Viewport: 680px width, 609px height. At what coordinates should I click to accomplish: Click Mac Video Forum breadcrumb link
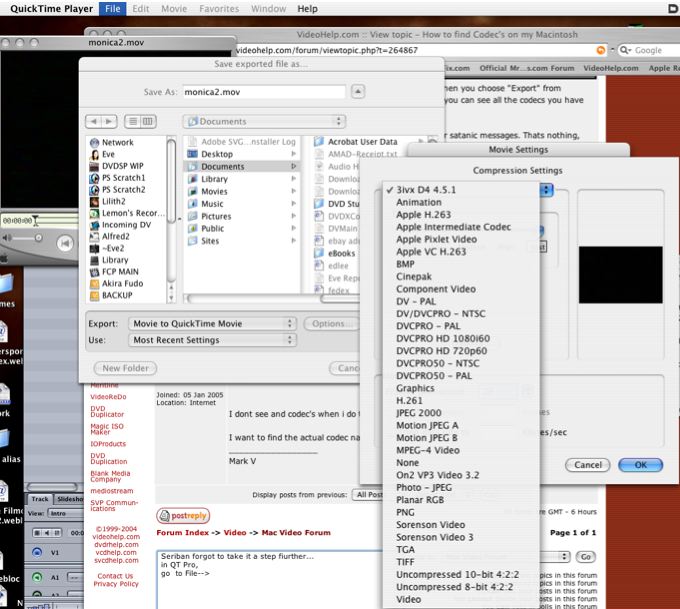tap(296, 532)
